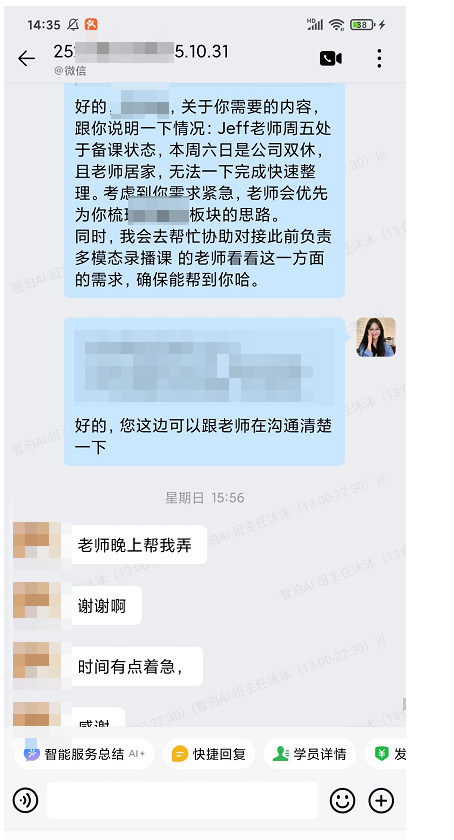
Task: Tap the 学员详情 person icon
Action: tap(280, 754)
